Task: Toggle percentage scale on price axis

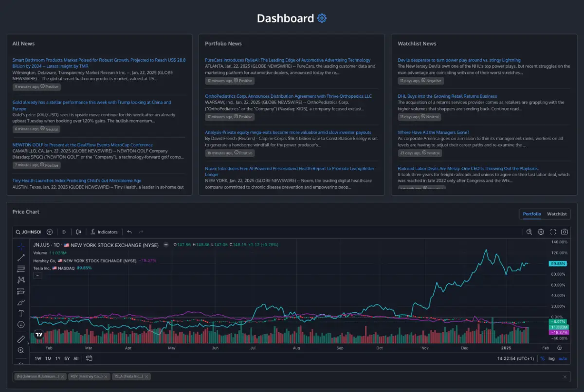Action: click(543, 358)
